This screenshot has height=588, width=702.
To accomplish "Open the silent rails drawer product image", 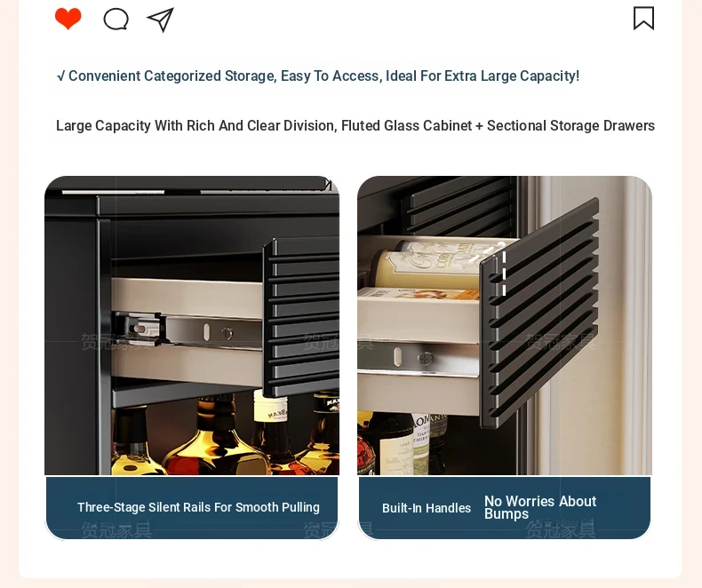I will [x=192, y=325].
